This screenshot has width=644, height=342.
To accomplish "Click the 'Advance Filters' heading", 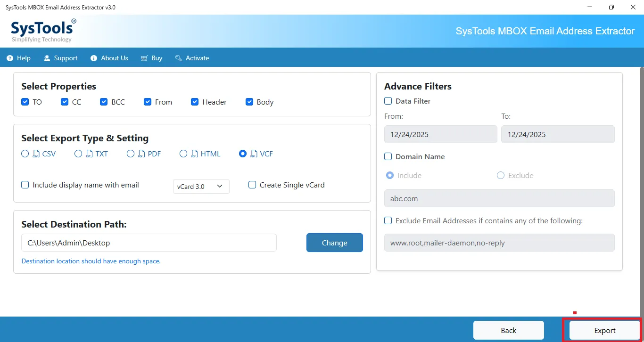I will 418,86.
